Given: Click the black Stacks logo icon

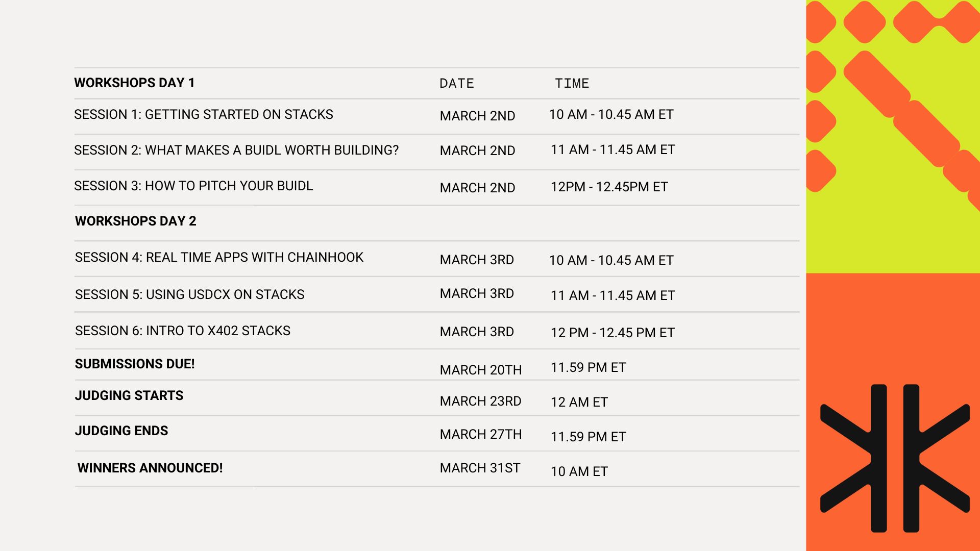Looking at the screenshot, I should coord(894,458).
